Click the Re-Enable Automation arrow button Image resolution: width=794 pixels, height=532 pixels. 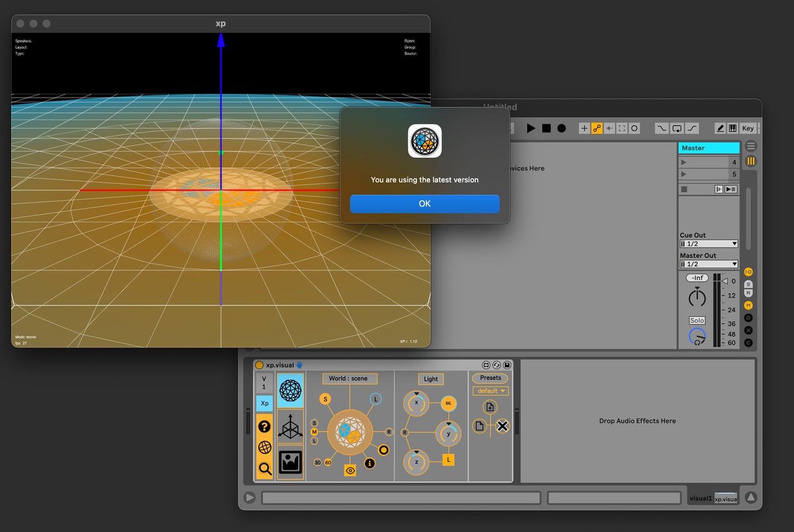coord(609,128)
